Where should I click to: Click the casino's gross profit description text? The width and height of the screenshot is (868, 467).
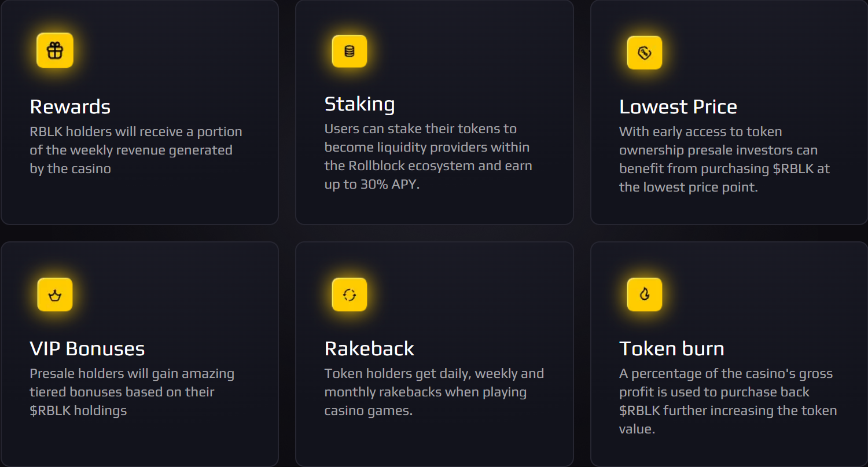[x=728, y=401]
